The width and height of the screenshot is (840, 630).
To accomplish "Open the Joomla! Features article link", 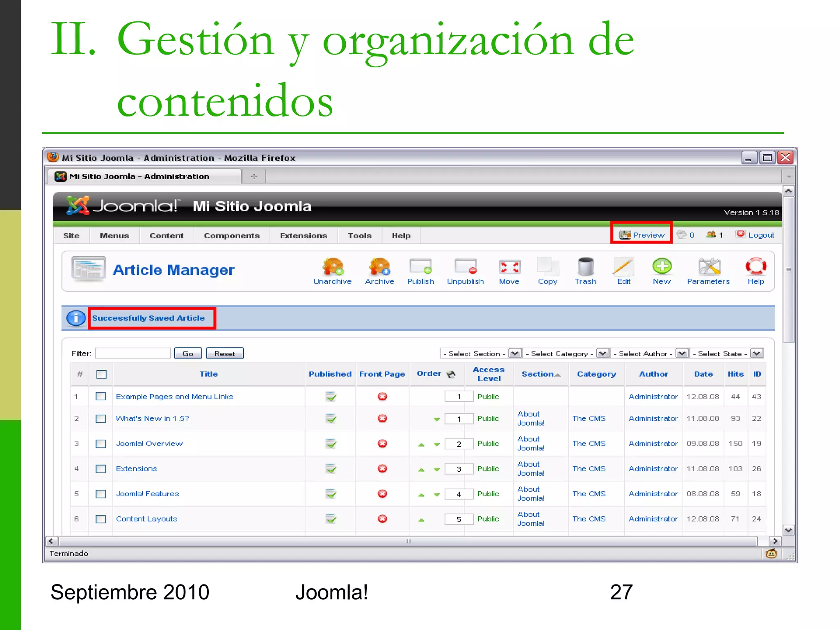I will 147,494.
